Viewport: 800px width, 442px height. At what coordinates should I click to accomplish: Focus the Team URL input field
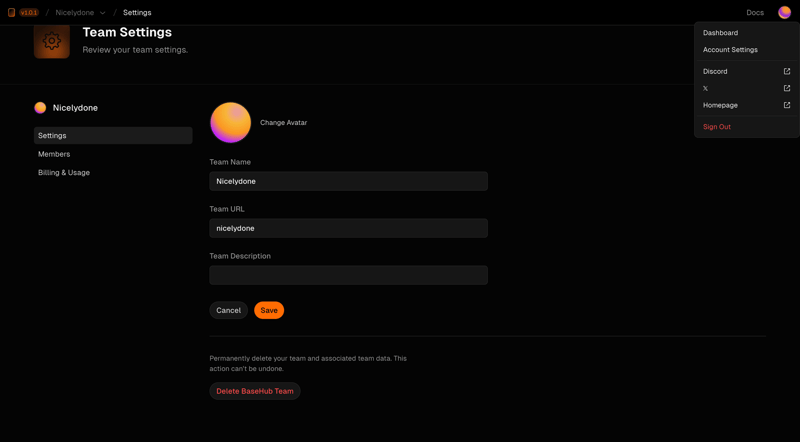[x=348, y=228]
